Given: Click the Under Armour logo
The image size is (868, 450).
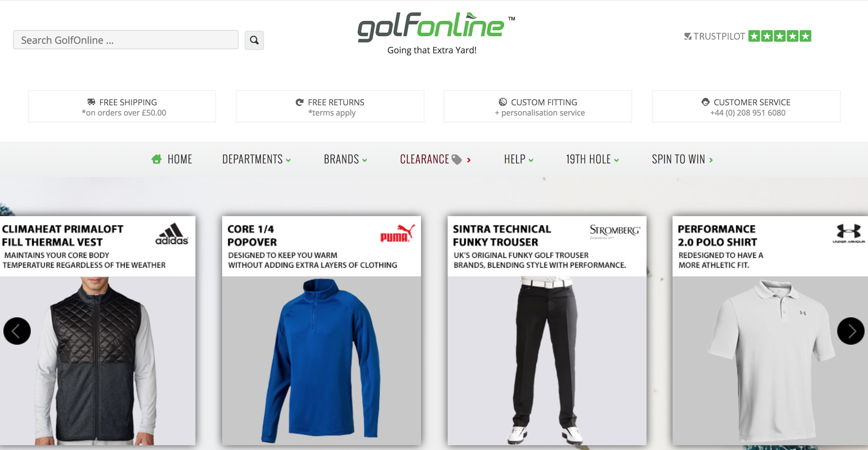Looking at the screenshot, I should [849, 234].
